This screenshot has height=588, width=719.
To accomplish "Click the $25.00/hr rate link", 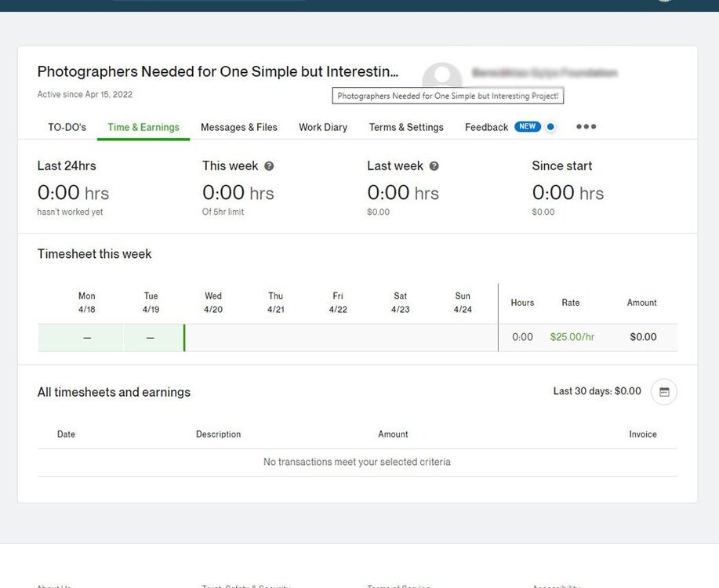I will click(572, 337).
